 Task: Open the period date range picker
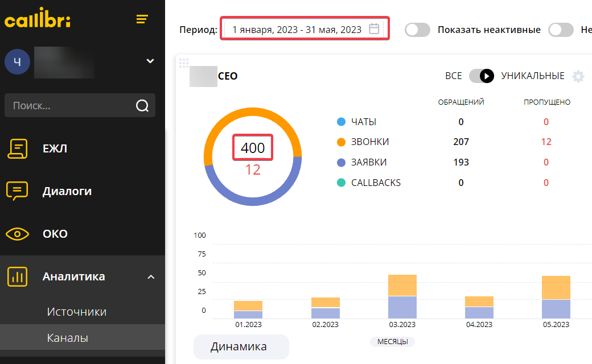pyautogui.click(x=297, y=30)
